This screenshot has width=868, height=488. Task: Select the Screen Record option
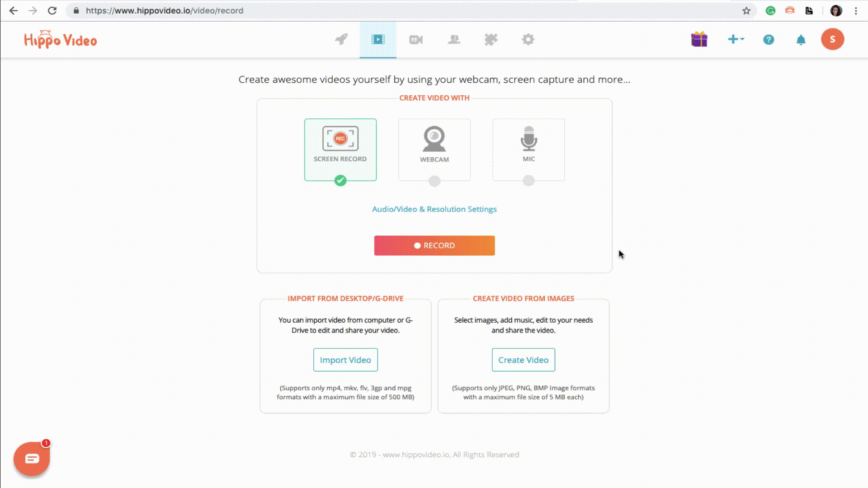(340, 149)
